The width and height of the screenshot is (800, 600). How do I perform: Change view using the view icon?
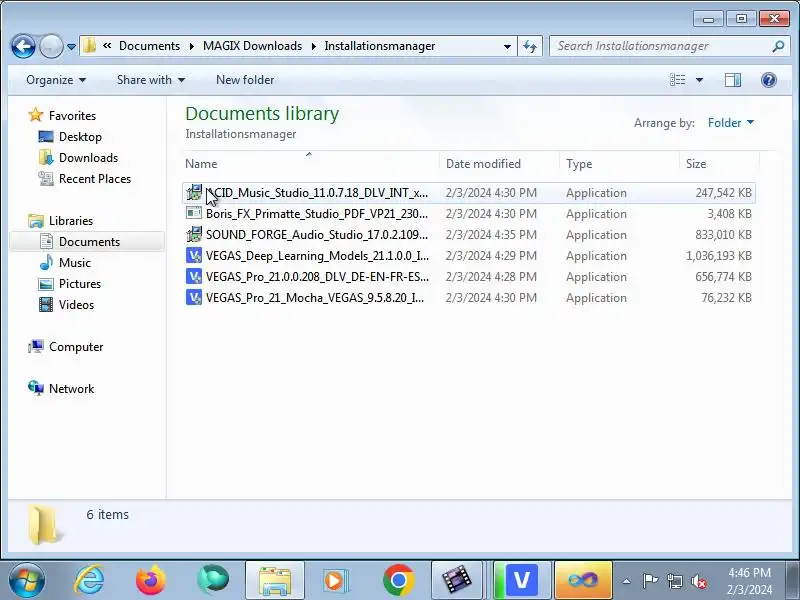678,80
